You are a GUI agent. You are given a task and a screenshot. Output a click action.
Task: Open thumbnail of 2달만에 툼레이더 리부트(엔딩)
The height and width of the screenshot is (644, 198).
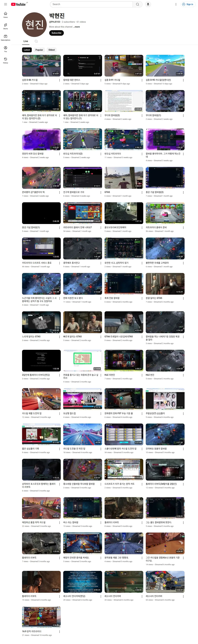click(41, 361)
